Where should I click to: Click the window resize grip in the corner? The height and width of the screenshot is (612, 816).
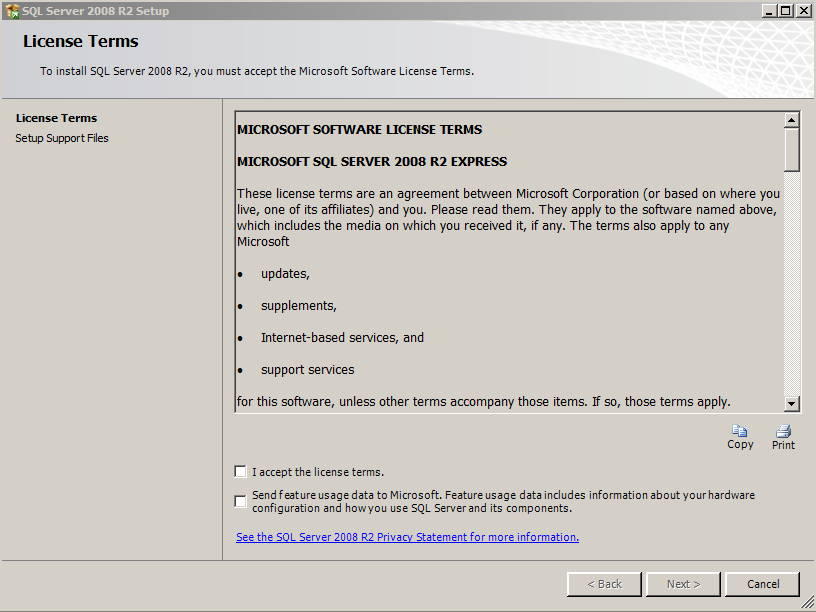808,604
